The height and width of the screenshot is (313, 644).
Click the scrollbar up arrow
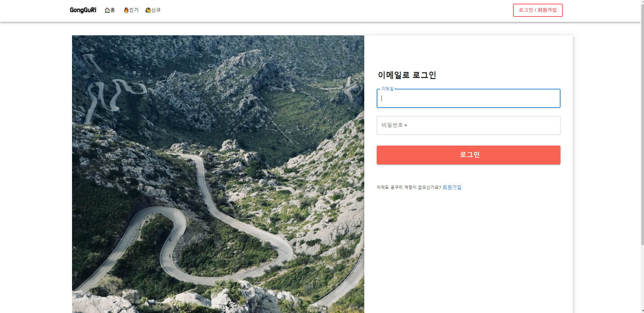tap(642, 2)
